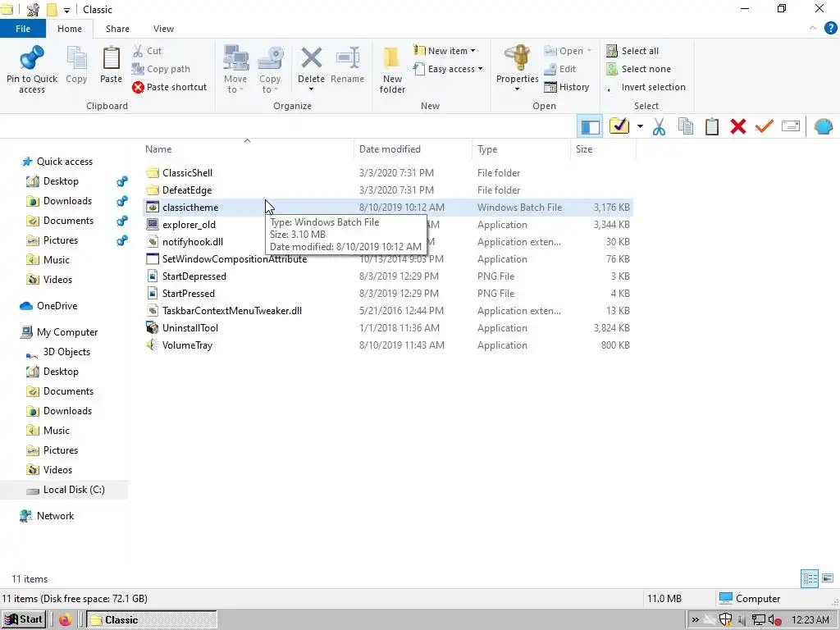The width and height of the screenshot is (840, 630).
Task: Open Network in navigation pane
Action: [x=55, y=516]
